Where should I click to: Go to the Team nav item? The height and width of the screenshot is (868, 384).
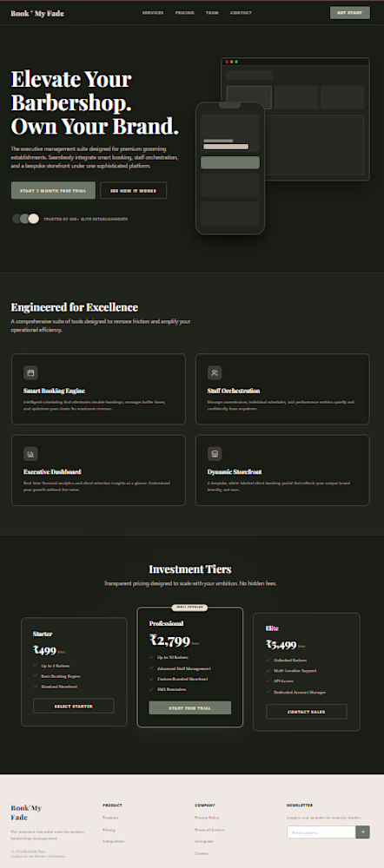pyautogui.click(x=212, y=13)
